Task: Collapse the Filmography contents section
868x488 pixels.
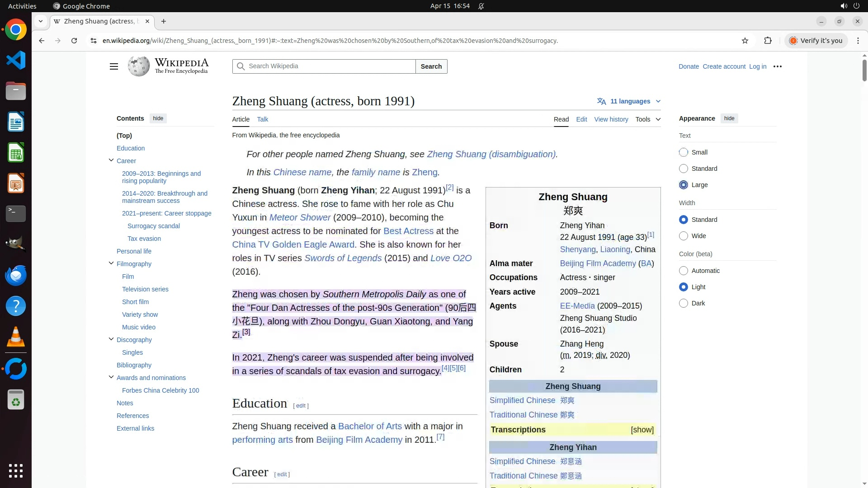Action: [111, 263]
